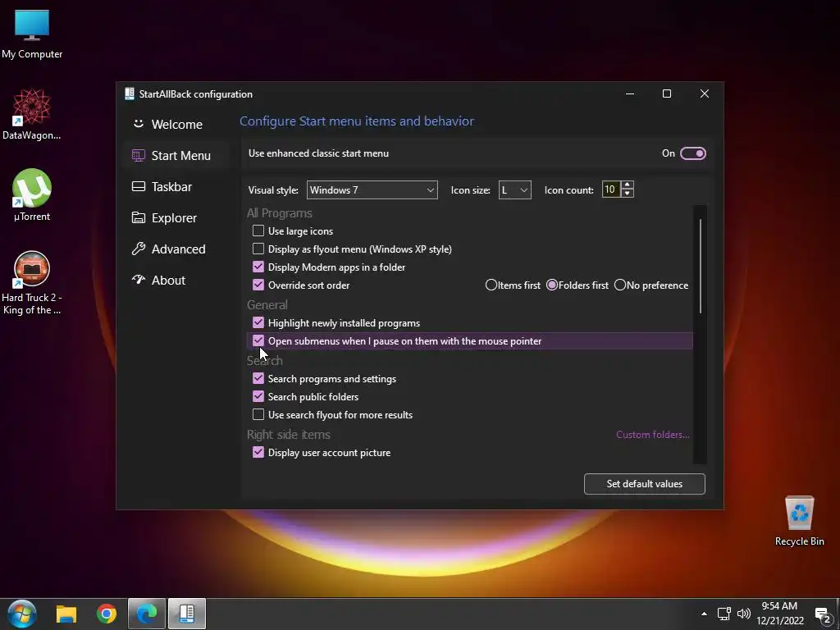The width and height of the screenshot is (840, 630).
Task: Open the Advanced section
Action: (177, 249)
